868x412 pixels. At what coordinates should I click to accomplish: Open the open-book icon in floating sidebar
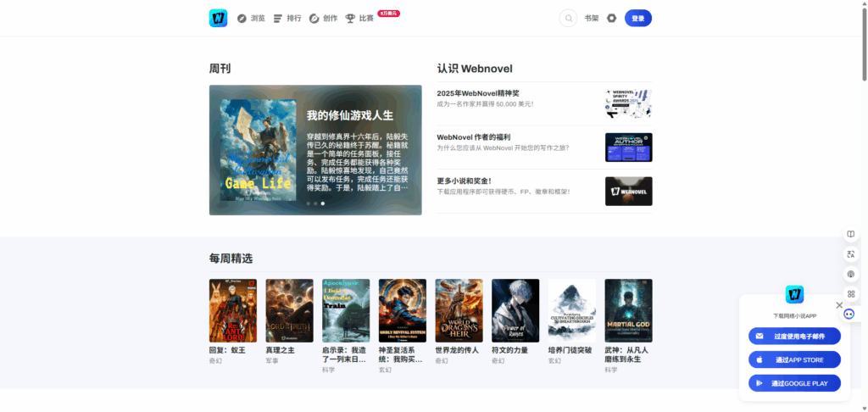click(851, 234)
